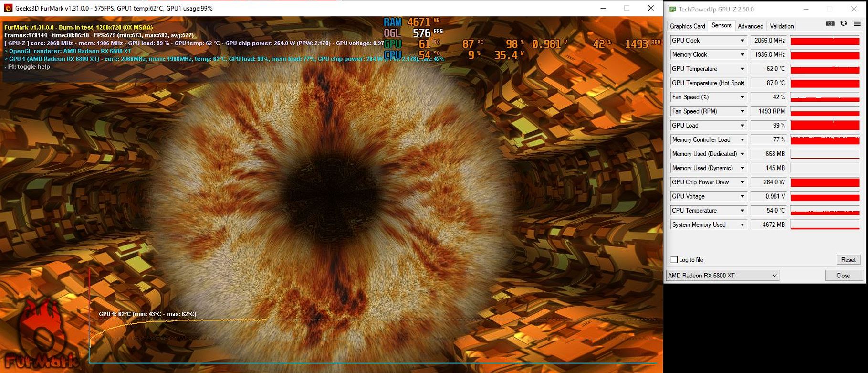The width and height of the screenshot is (868, 373).
Task: Click the GPU-Z app icon in title bar
Action: click(x=672, y=9)
